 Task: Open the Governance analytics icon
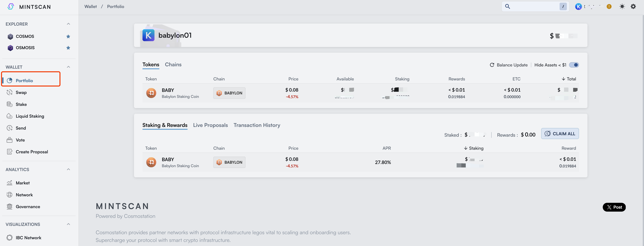click(9, 207)
